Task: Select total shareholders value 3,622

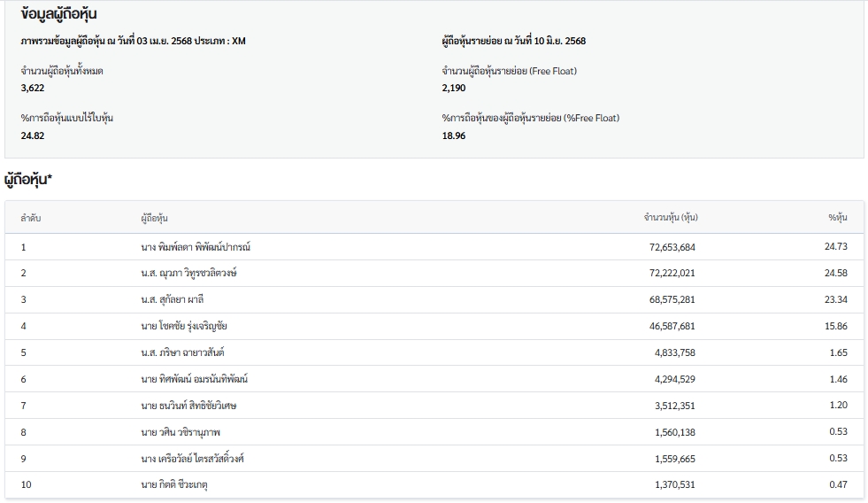Action: [33, 88]
